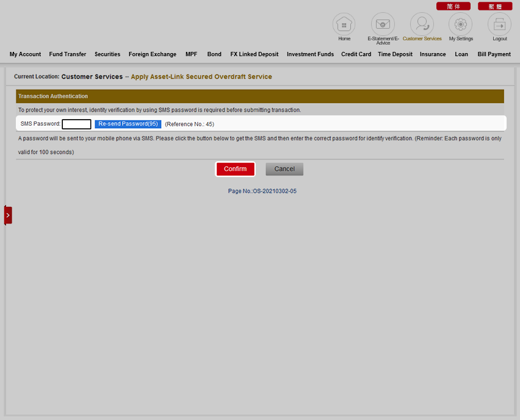This screenshot has width=520, height=420.
Task: Click the SMS Password input field
Action: coord(76,124)
